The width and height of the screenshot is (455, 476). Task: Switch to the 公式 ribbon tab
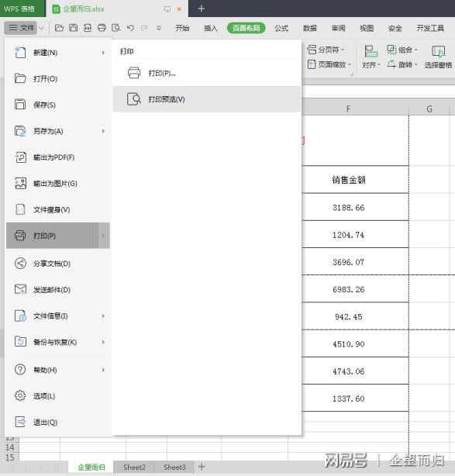[x=281, y=28]
